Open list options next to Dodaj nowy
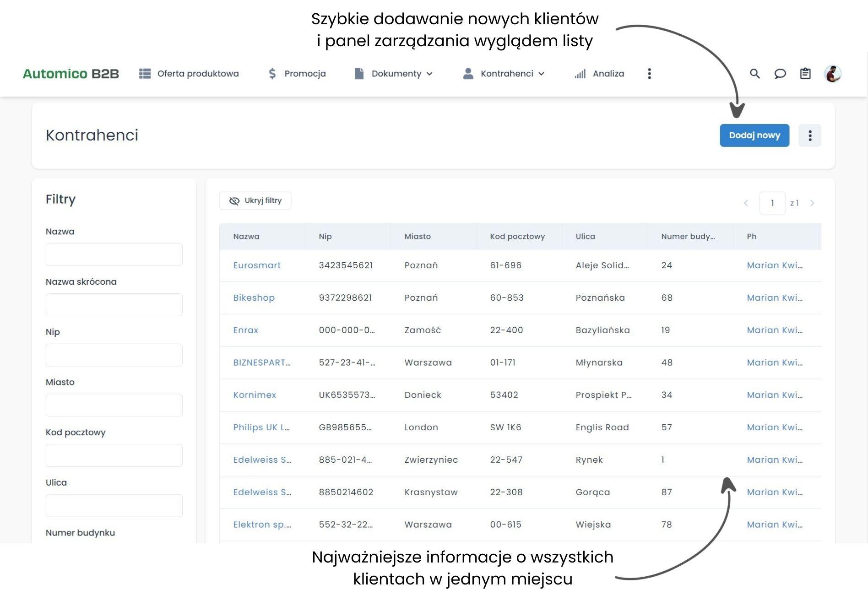The image size is (868, 595). click(x=809, y=135)
